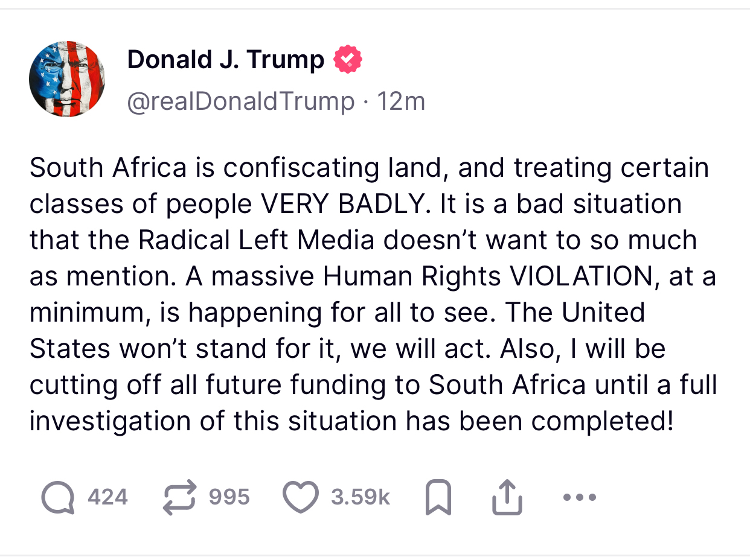This screenshot has width=750, height=560.
Task: Like the post with the heart icon
Action: [300, 498]
